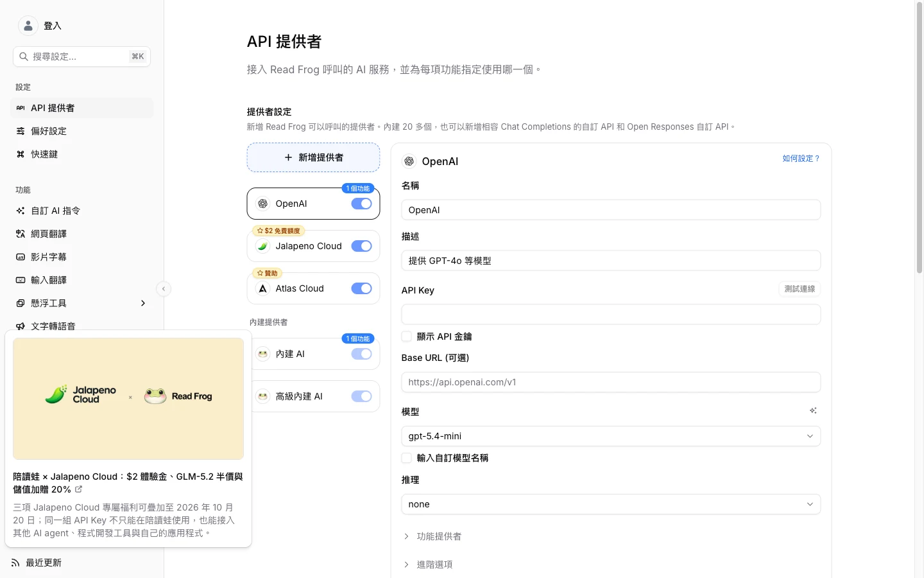Click the OpenAI logo in detail header
924x578 pixels.
[x=409, y=161]
